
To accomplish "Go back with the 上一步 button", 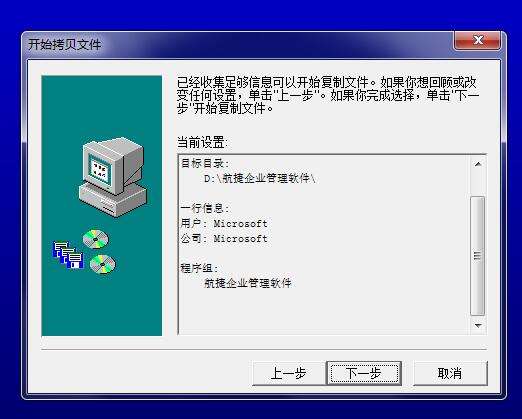I will coord(289,373).
